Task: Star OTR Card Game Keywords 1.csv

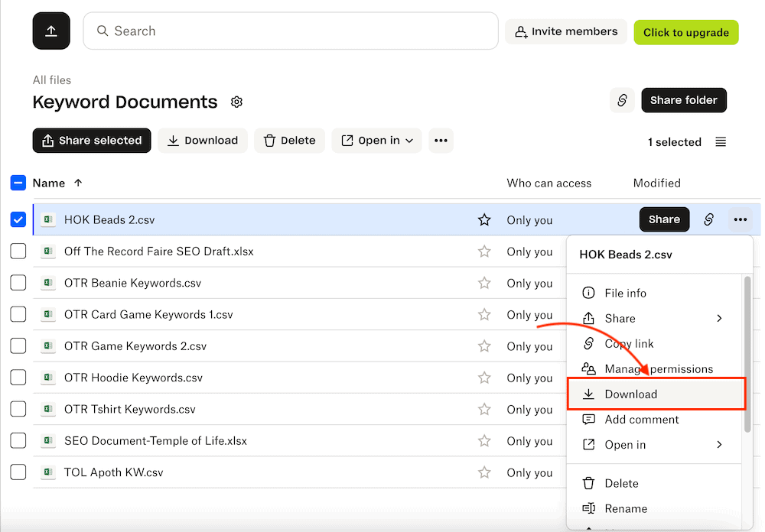Action: click(484, 314)
